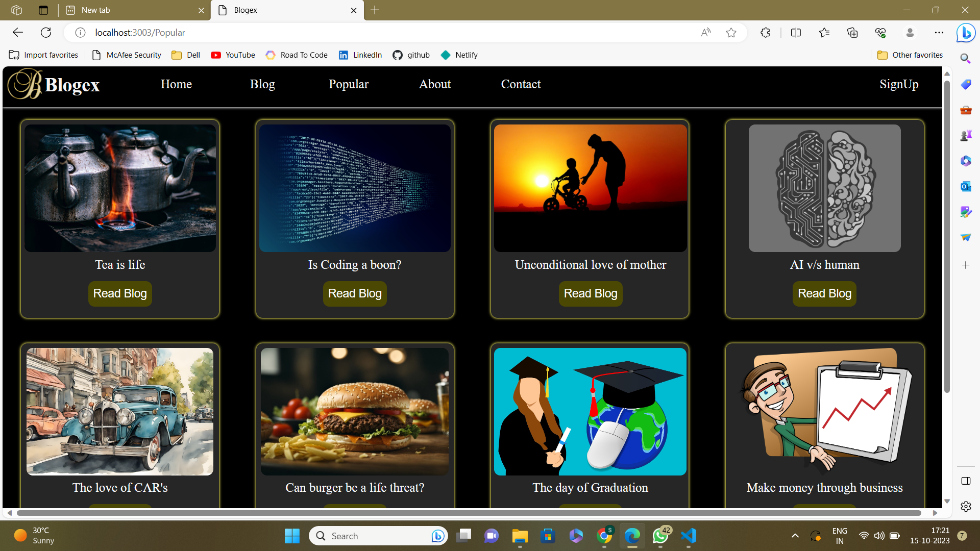Viewport: 980px width, 551px height.
Task: Open Outlook icon in Edge sidebar
Action: tap(966, 186)
